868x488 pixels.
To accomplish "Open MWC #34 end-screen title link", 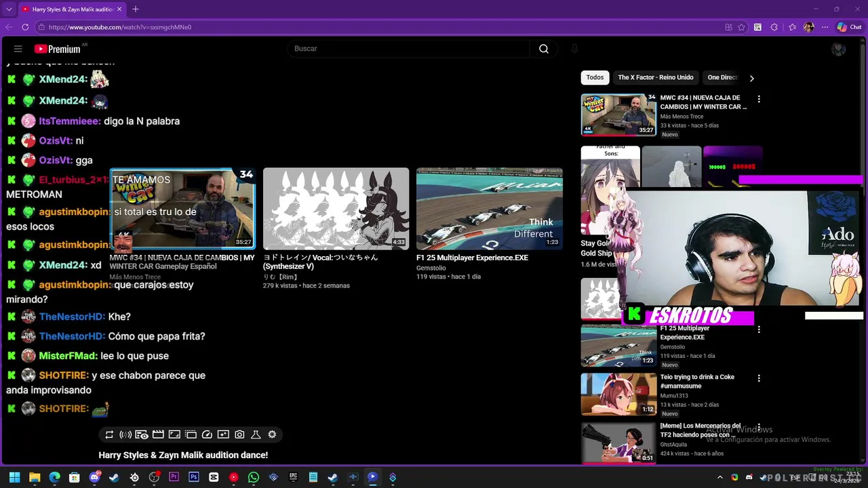I will (x=182, y=262).
